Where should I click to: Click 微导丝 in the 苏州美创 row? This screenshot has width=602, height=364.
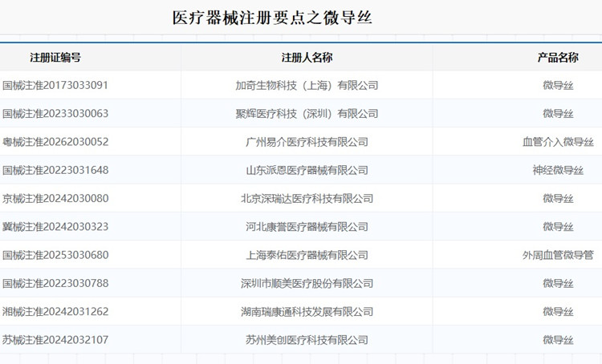click(558, 340)
